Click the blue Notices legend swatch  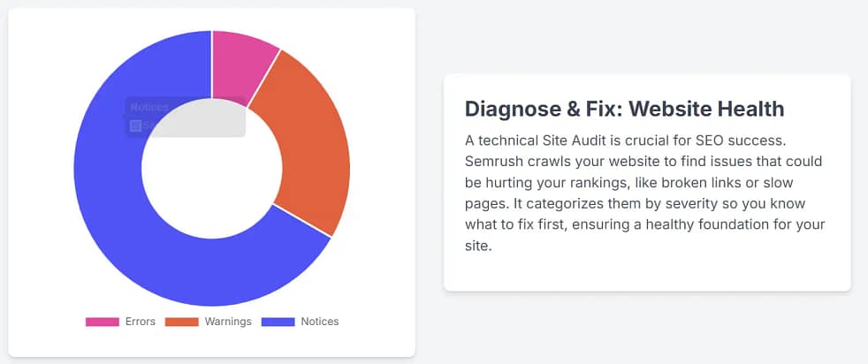pyautogui.click(x=278, y=322)
